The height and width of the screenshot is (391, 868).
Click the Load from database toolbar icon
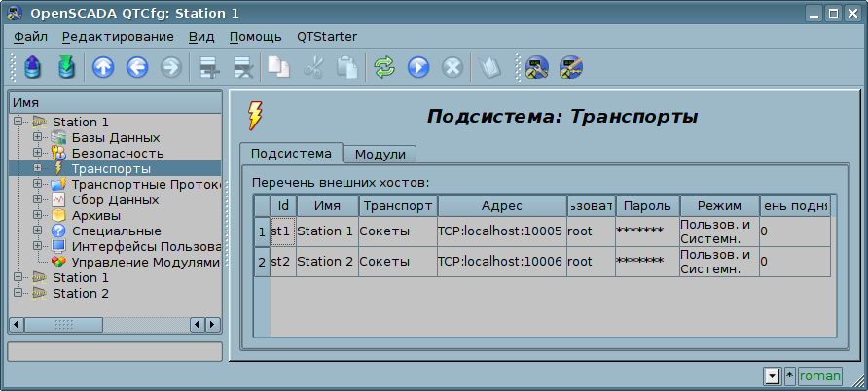34,67
